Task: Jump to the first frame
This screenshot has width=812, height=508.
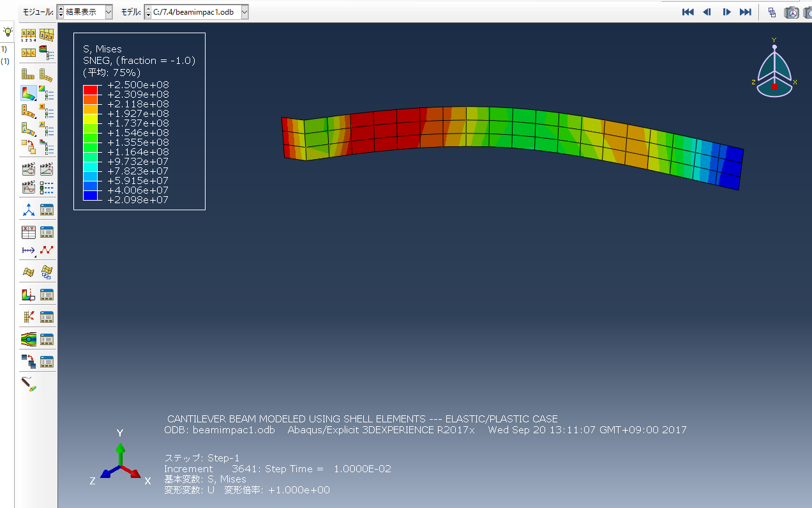Action: [x=688, y=12]
